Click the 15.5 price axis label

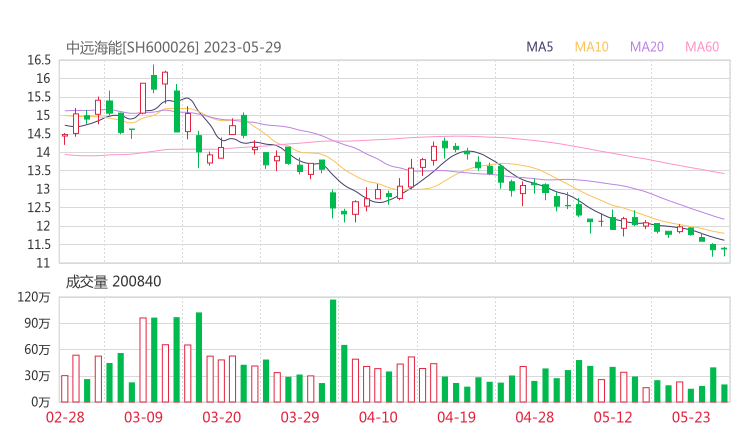[x=39, y=97]
